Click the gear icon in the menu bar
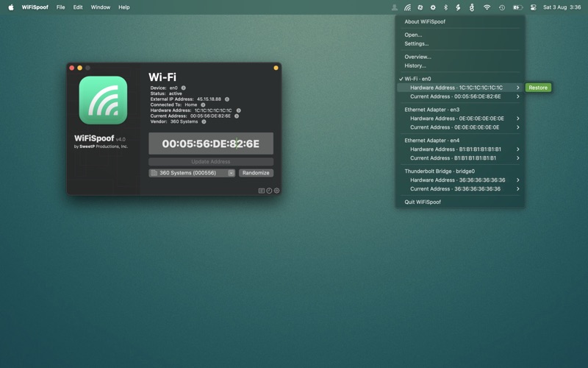This screenshot has width=588, height=368. point(433,7)
